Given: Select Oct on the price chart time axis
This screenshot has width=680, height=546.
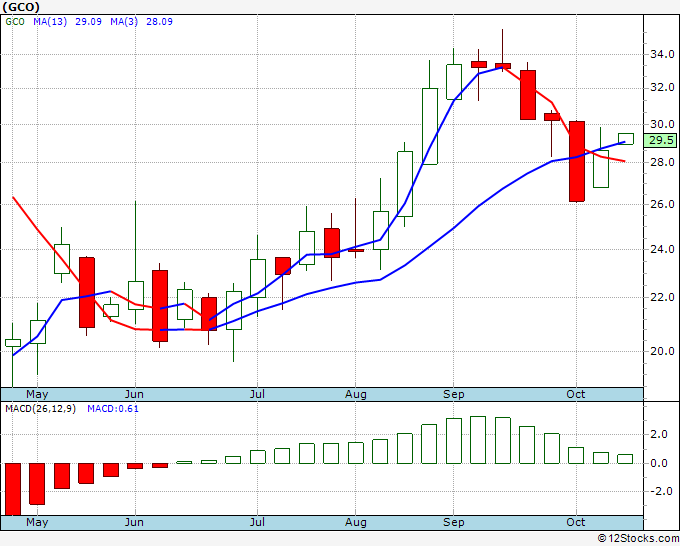Looking at the screenshot, I should pyautogui.click(x=575, y=394).
